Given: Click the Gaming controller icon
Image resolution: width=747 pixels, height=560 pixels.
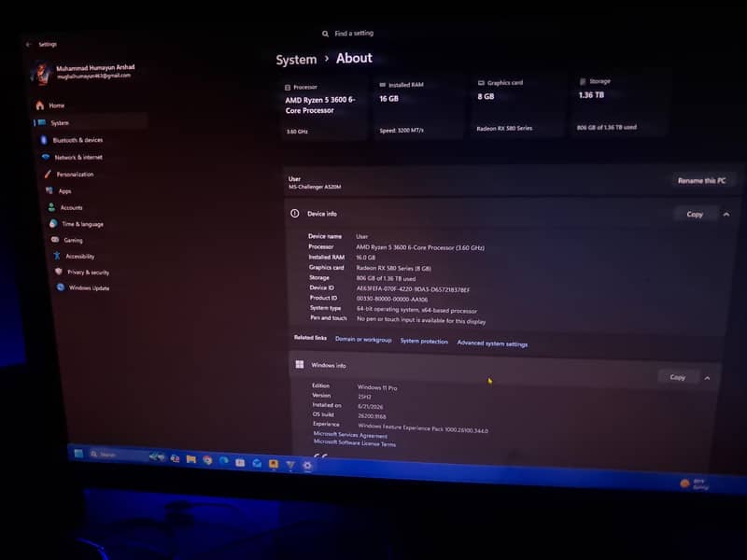Looking at the screenshot, I should (55, 240).
